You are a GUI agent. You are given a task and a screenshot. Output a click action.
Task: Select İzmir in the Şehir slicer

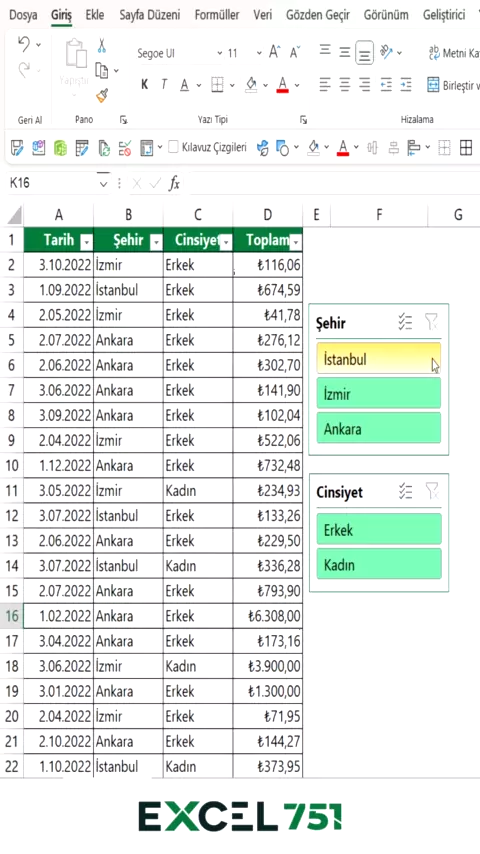(x=379, y=393)
